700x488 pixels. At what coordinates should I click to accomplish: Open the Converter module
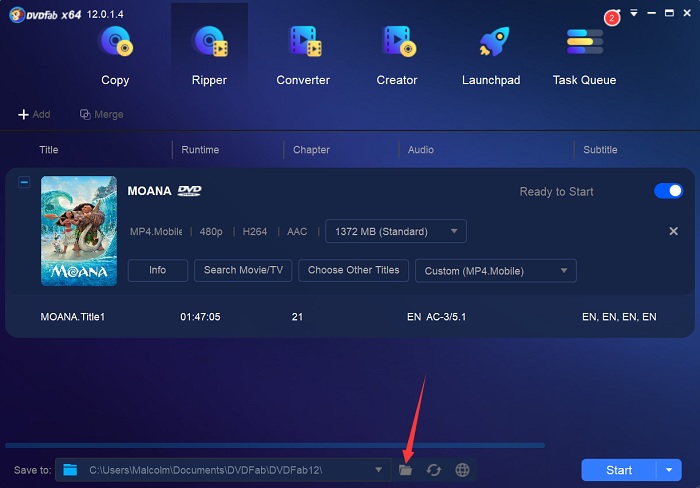click(x=303, y=54)
